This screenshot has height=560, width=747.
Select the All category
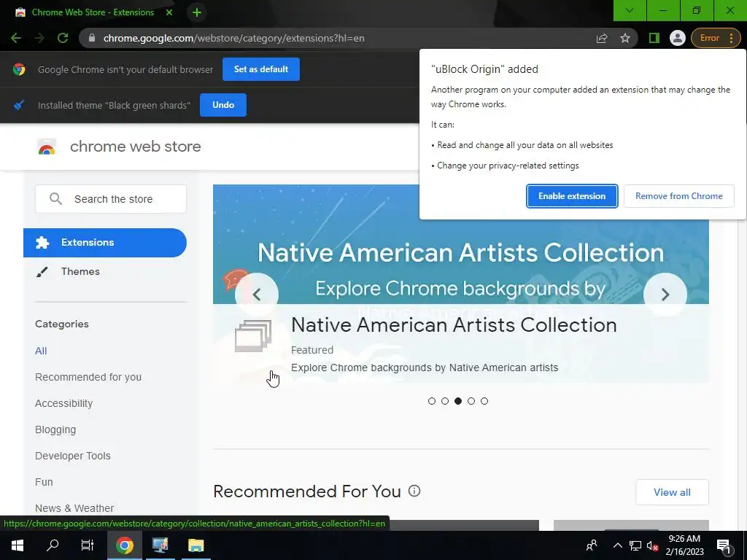click(x=41, y=351)
